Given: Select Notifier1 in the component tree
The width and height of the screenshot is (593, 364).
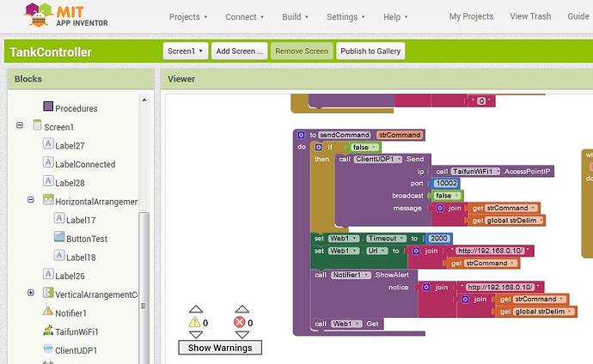Looking at the screenshot, I should pos(70,313).
